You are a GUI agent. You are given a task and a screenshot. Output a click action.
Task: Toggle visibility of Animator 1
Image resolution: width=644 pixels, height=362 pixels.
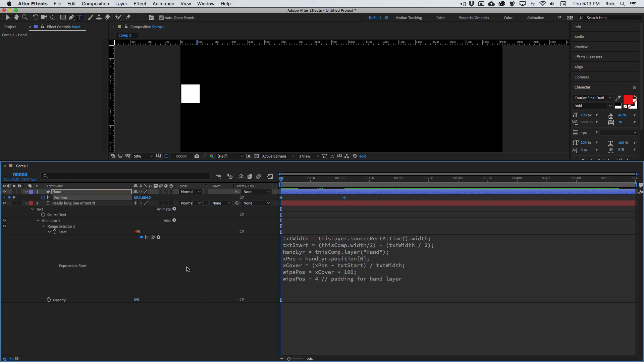pos(4,221)
